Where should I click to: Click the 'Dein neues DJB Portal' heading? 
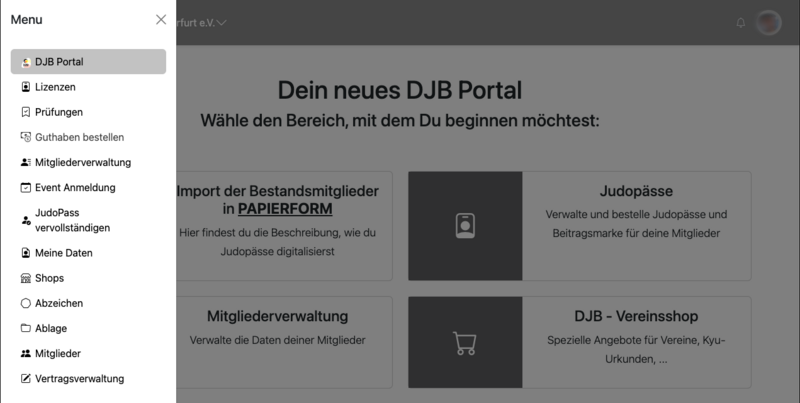pos(399,90)
